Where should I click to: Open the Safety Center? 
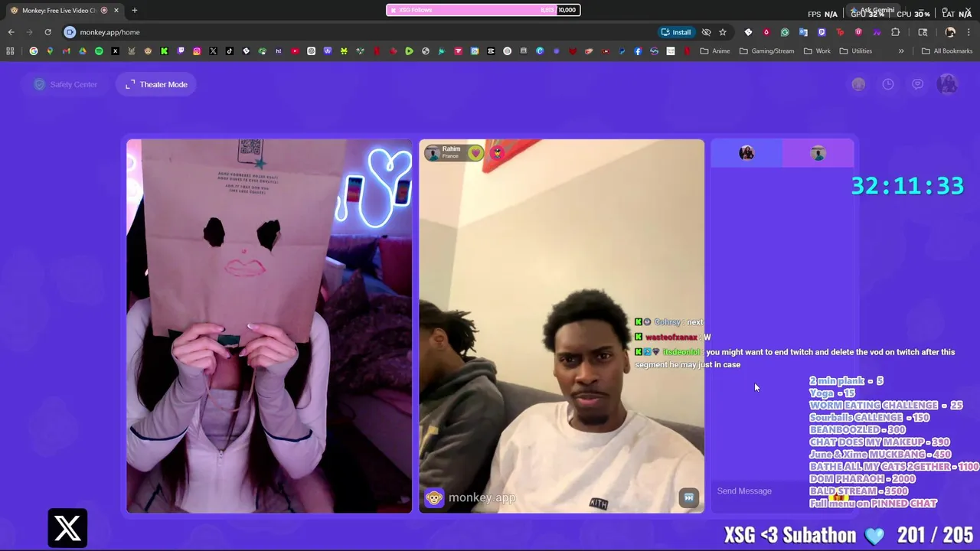[66, 84]
